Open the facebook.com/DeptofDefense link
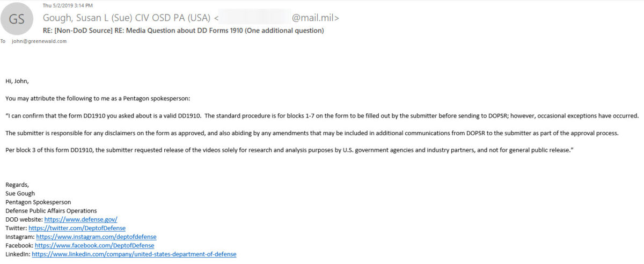The image size is (644, 264). pos(96,245)
